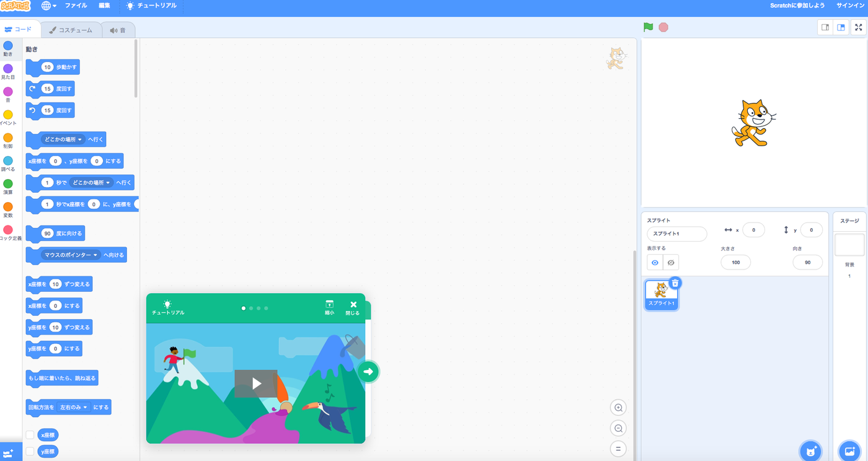The height and width of the screenshot is (461, 868).
Task: Click the green flag to run project
Action: click(649, 27)
